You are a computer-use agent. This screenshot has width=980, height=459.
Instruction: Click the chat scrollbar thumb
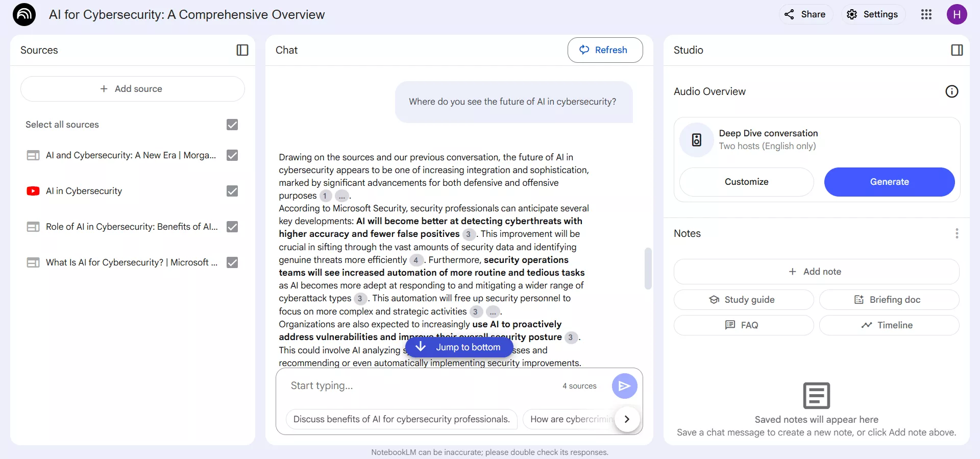[x=648, y=269]
